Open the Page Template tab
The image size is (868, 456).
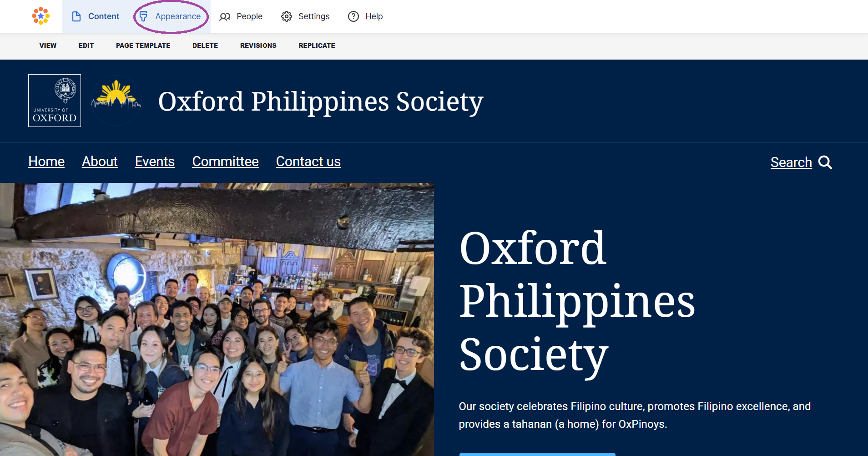[143, 46]
